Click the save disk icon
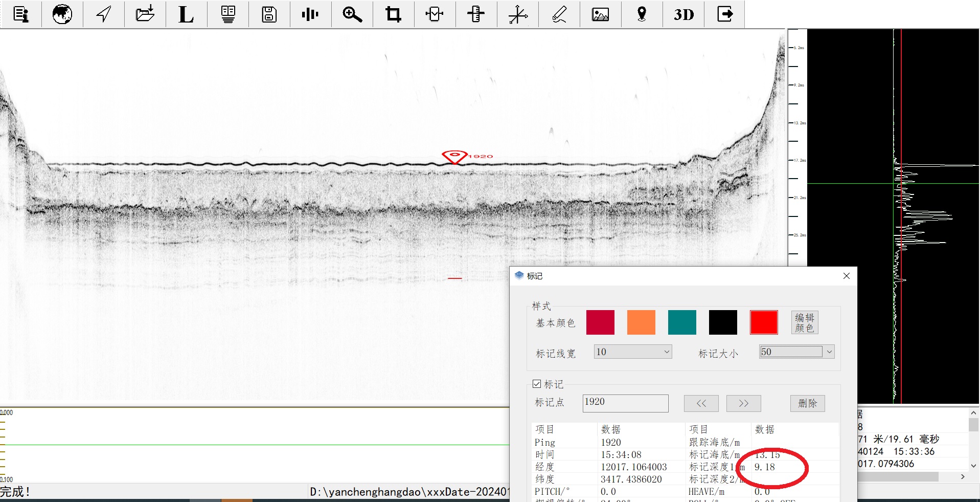 point(269,14)
